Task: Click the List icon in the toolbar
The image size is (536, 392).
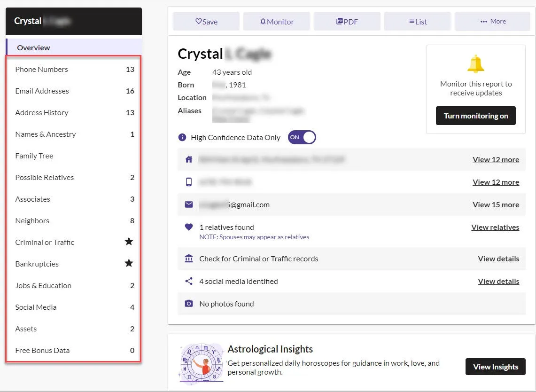Action: [409, 21]
